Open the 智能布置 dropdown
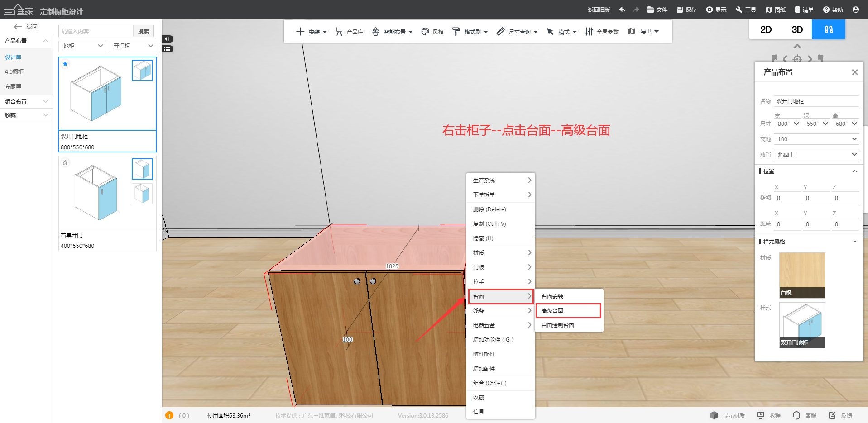Screen dimensions: 868x423 point(392,32)
